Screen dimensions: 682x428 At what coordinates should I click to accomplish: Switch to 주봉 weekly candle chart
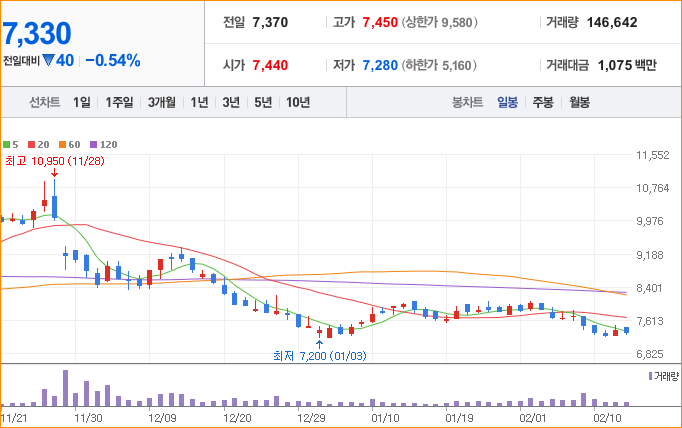(543, 102)
